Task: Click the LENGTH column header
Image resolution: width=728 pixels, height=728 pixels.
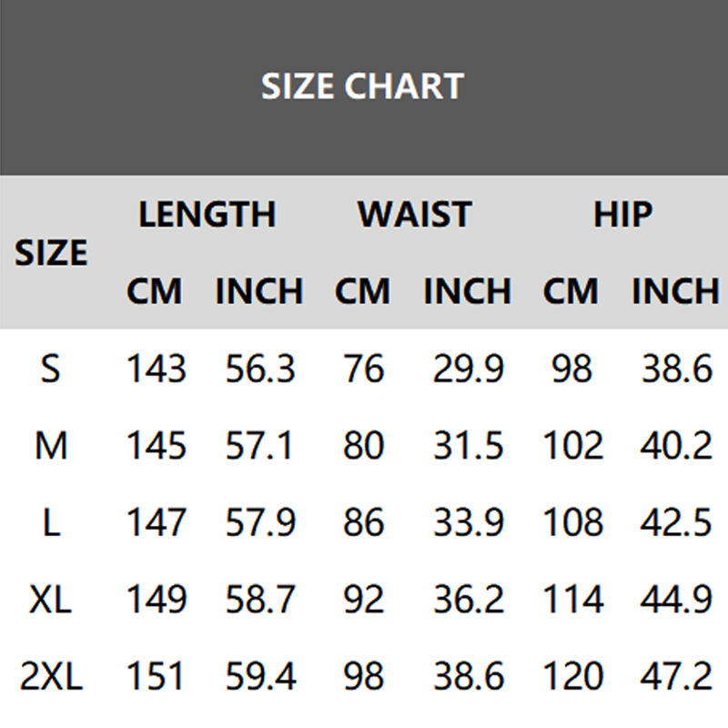Action: pyautogui.click(x=207, y=215)
